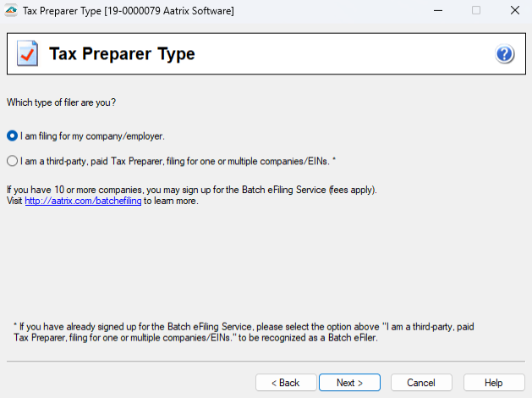This screenshot has width=532, height=398.
Task: Click the bold Tax Preparer Type heading
Action: click(x=122, y=54)
